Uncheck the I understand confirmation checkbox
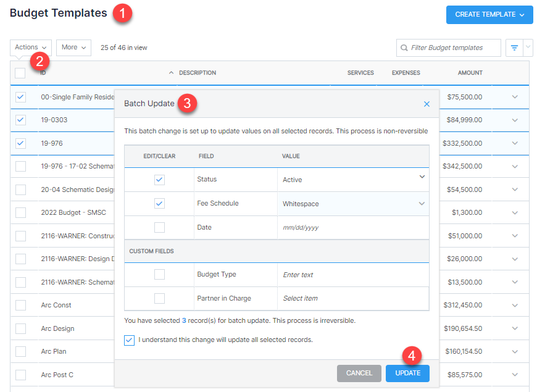537x392 pixels. 129,340
